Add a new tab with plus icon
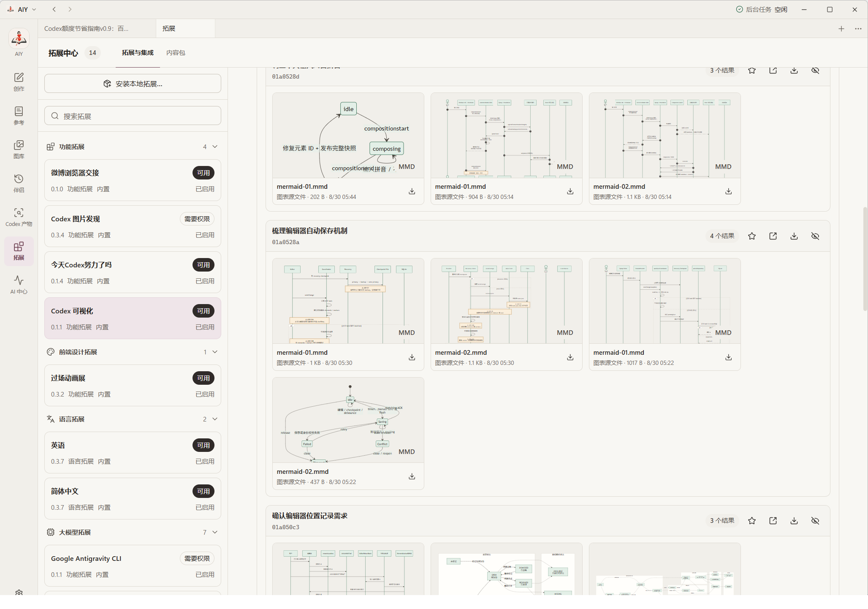Screen dimensions: 868x609 click(x=841, y=29)
